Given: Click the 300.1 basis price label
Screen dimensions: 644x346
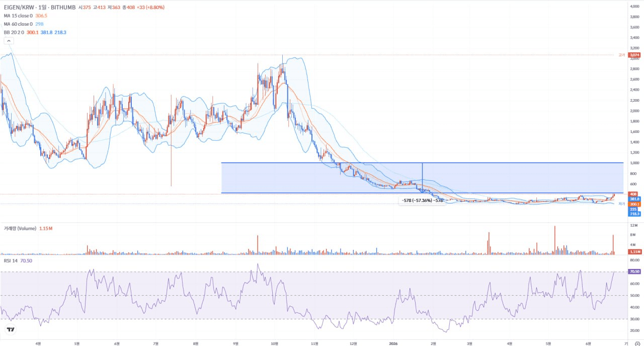Looking at the screenshot, I should pyautogui.click(x=634, y=204).
